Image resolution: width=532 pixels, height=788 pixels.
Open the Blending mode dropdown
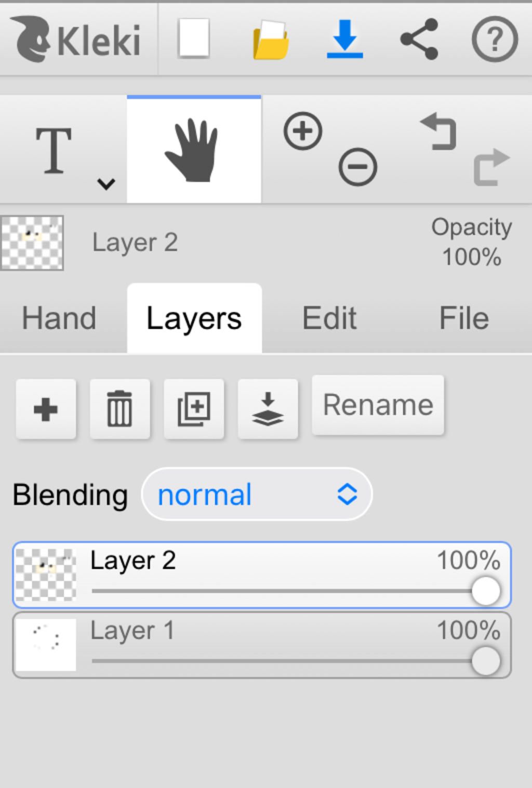click(257, 494)
